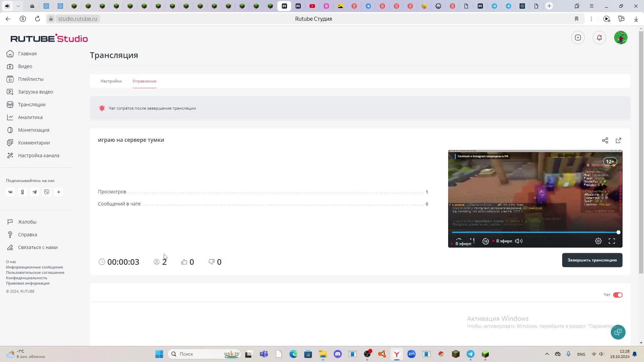
Task: Switch to the Настройки tab
Action: pos(111,81)
